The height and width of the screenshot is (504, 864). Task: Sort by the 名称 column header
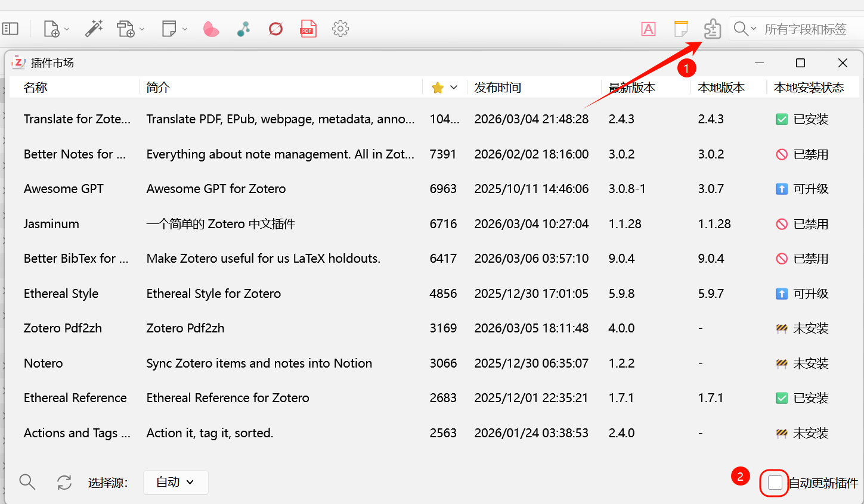point(36,88)
